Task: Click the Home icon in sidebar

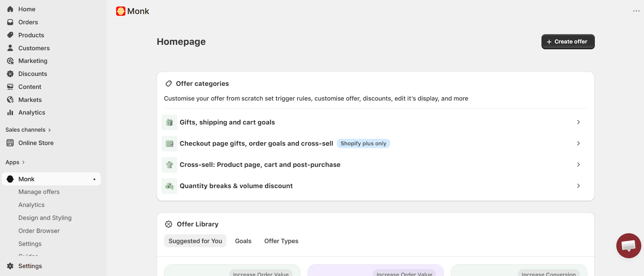Action: coord(10,9)
